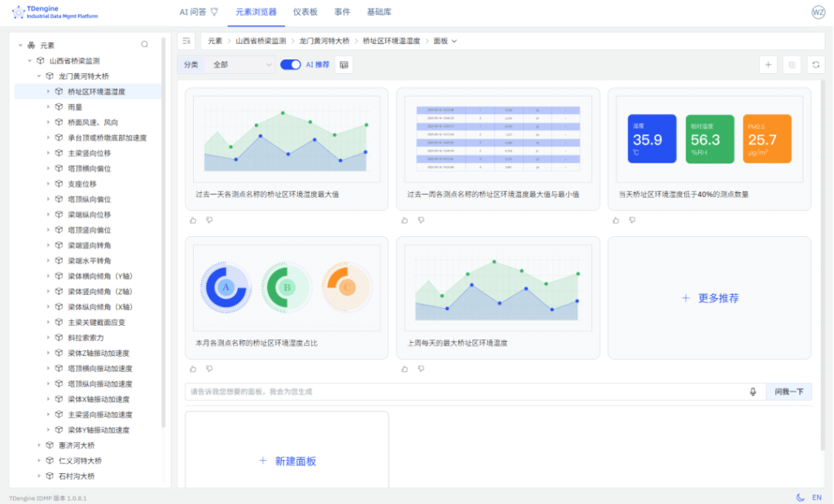This screenshot has width=834, height=504.
Task: Open the AI 问答 tab
Action: pos(199,11)
